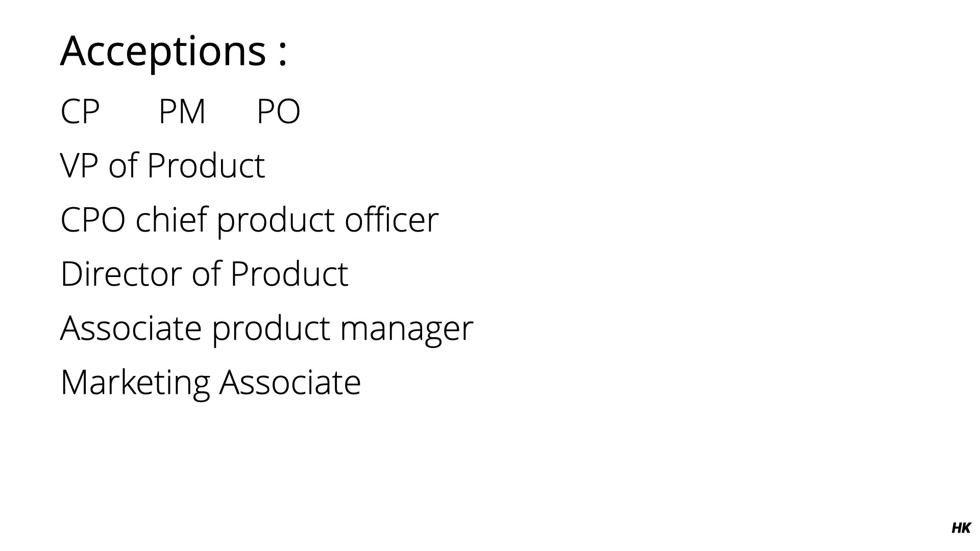Image resolution: width=980 pixels, height=551 pixels.
Task: Click the 'PM' abbreviation text
Action: 182,112
